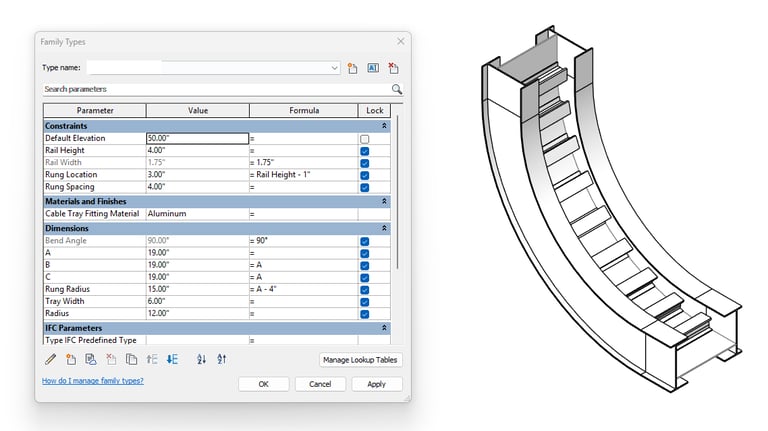Click the Edit Parameter pencil icon
The image size is (768, 431).
[x=50, y=359]
